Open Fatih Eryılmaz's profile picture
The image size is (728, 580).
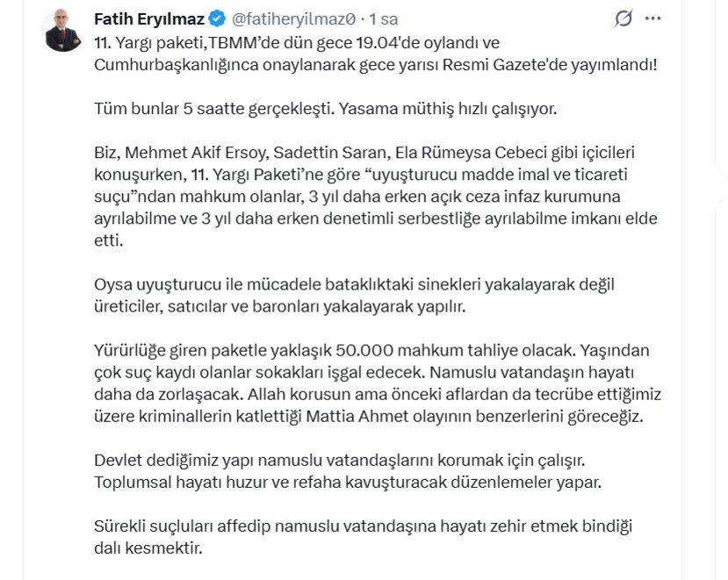click(61, 24)
